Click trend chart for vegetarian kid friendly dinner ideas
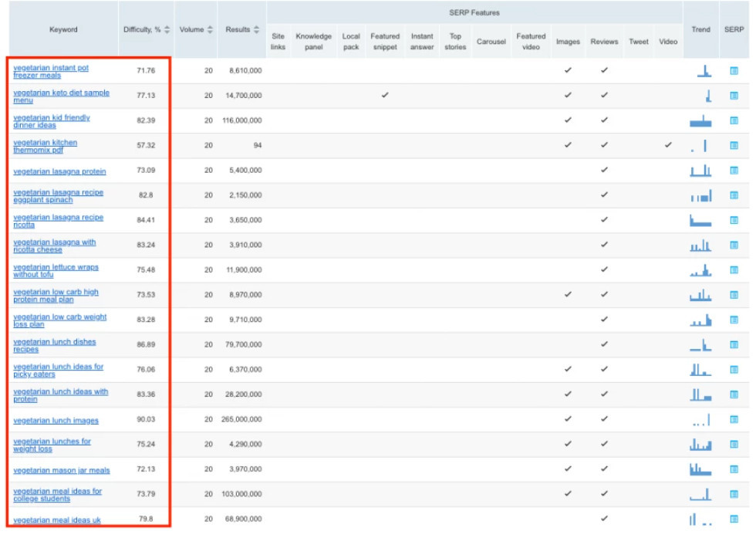The image size is (756, 538). (700, 121)
